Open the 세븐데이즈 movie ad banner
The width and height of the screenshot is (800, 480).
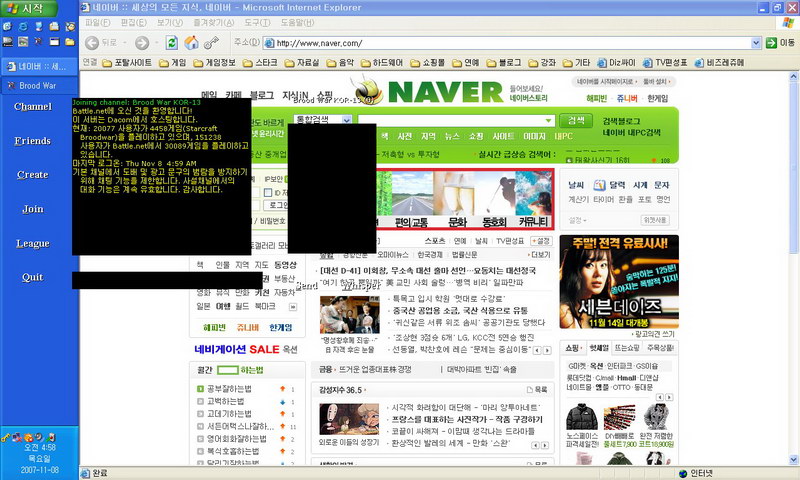coord(619,282)
